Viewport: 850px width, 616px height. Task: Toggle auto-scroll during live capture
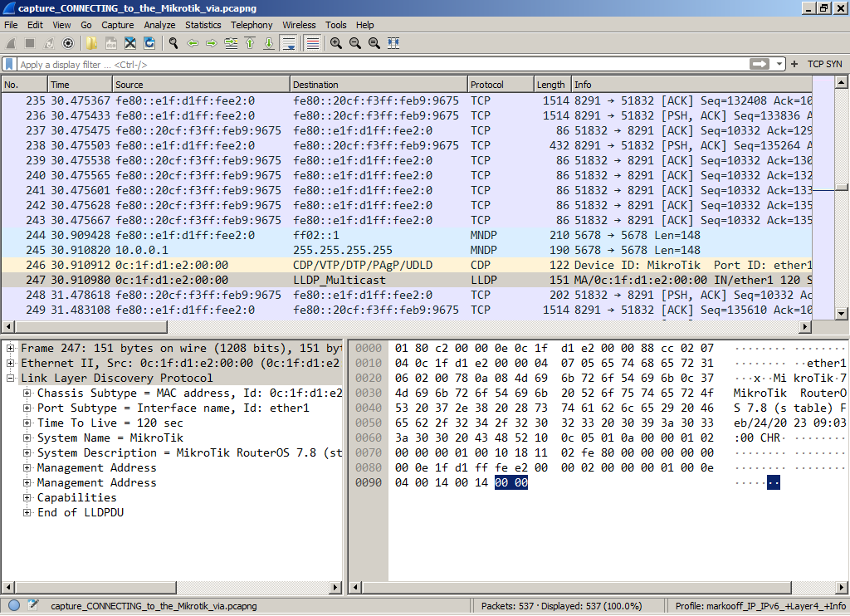tap(289, 43)
